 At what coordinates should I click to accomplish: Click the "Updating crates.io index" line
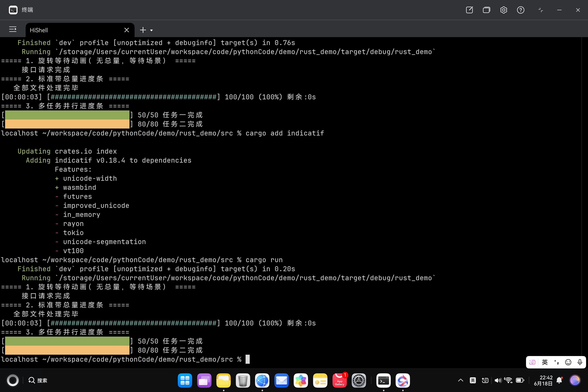pyautogui.click(x=67, y=151)
